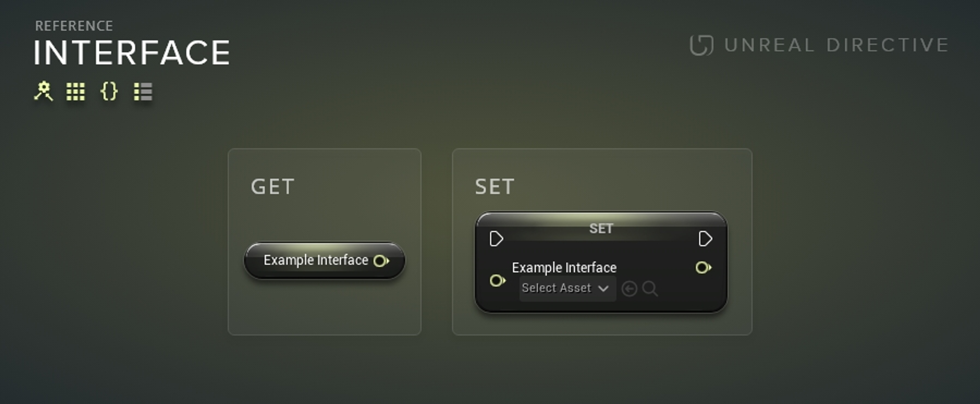Screen dimensions: 980x404
Task: Click the GET panel heading
Action: pos(272,186)
